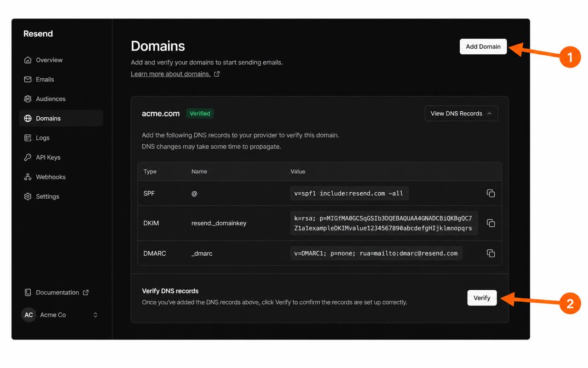Viewport: 588px width, 368px height.
Task: Click the acme.com domain name
Action: pyautogui.click(x=161, y=114)
